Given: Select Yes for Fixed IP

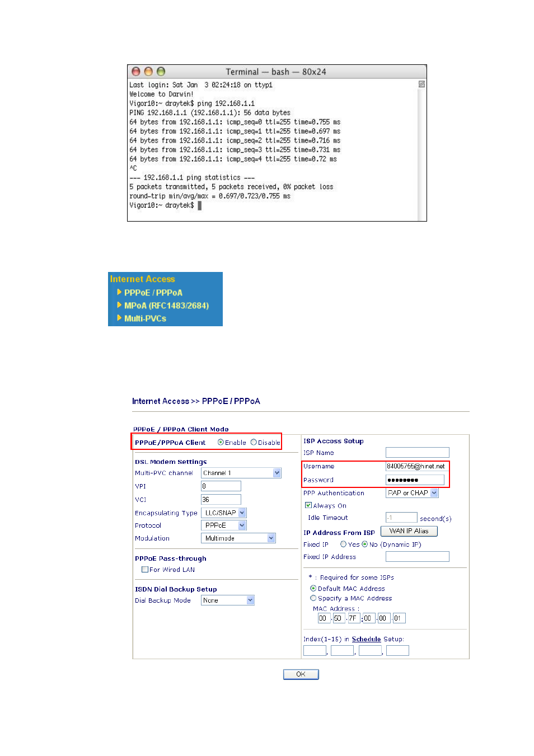Looking at the screenshot, I should (x=343, y=544).
